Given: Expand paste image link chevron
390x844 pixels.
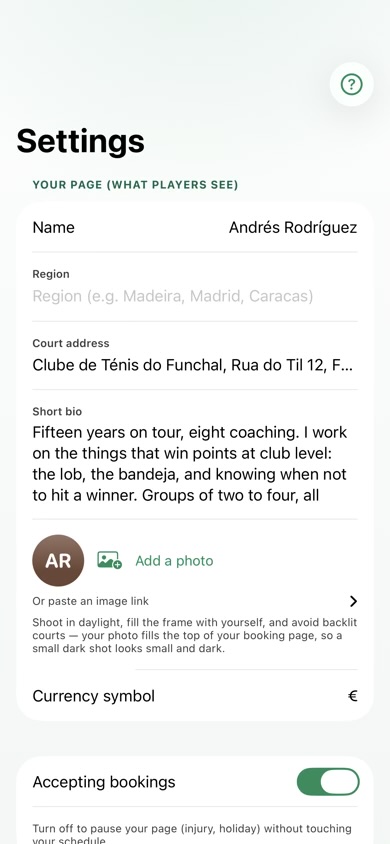Looking at the screenshot, I should (x=353, y=601).
